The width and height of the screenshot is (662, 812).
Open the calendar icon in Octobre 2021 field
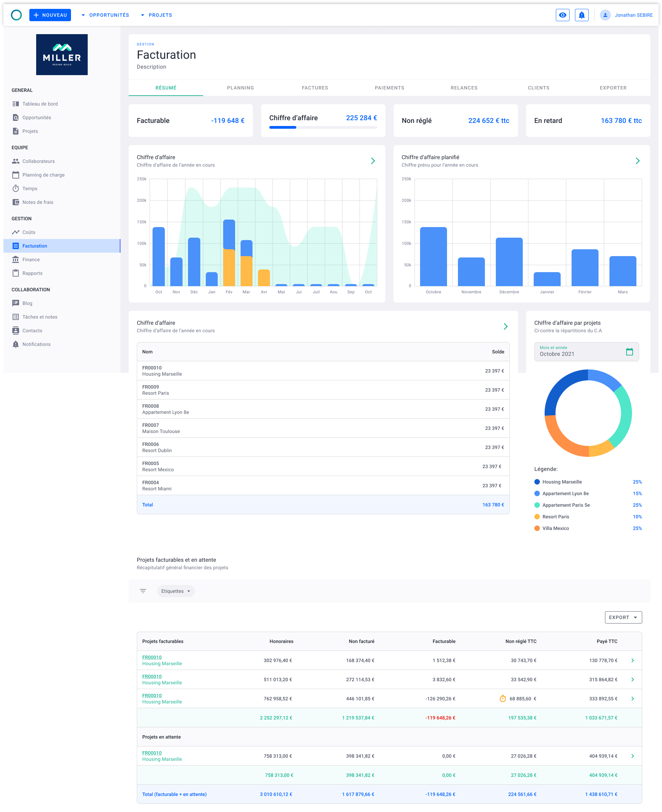coord(629,351)
